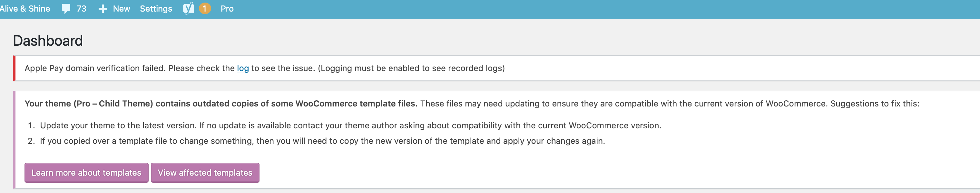Click the Dashboard page heading

pyautogui.click(x=48, y=41)
